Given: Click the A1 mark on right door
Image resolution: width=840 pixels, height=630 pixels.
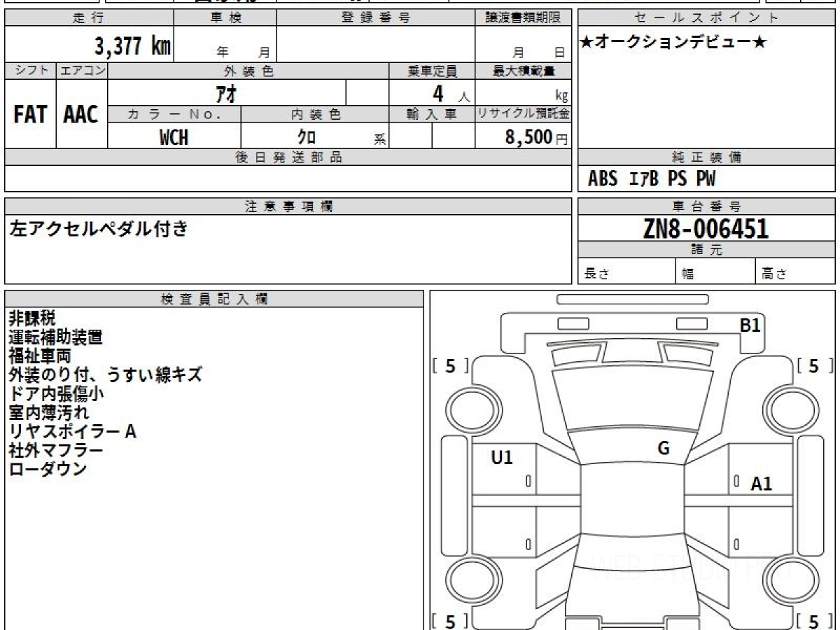Looking at the screenshot, I should tap(762, 483).
